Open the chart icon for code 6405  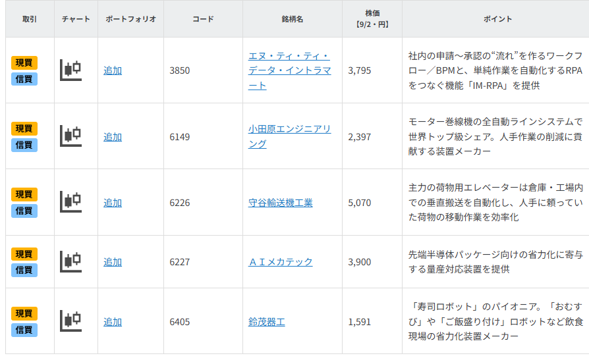(70, 321)
